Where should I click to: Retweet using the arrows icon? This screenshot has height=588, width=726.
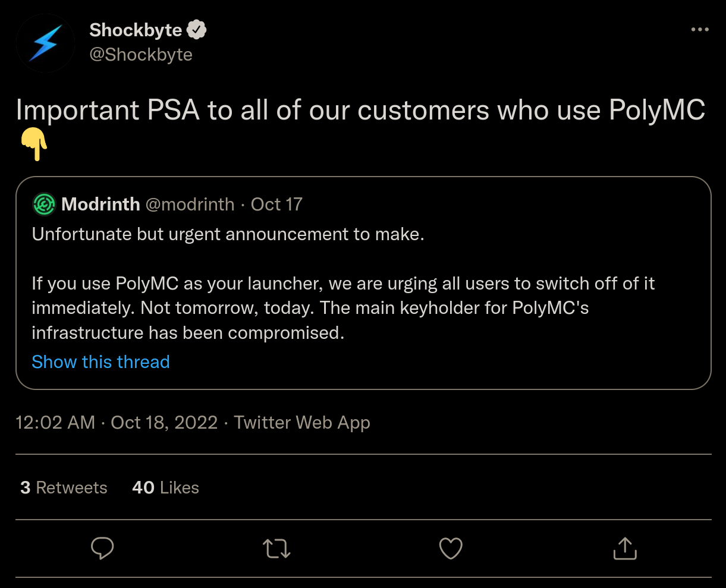click(x=276, y=548)
